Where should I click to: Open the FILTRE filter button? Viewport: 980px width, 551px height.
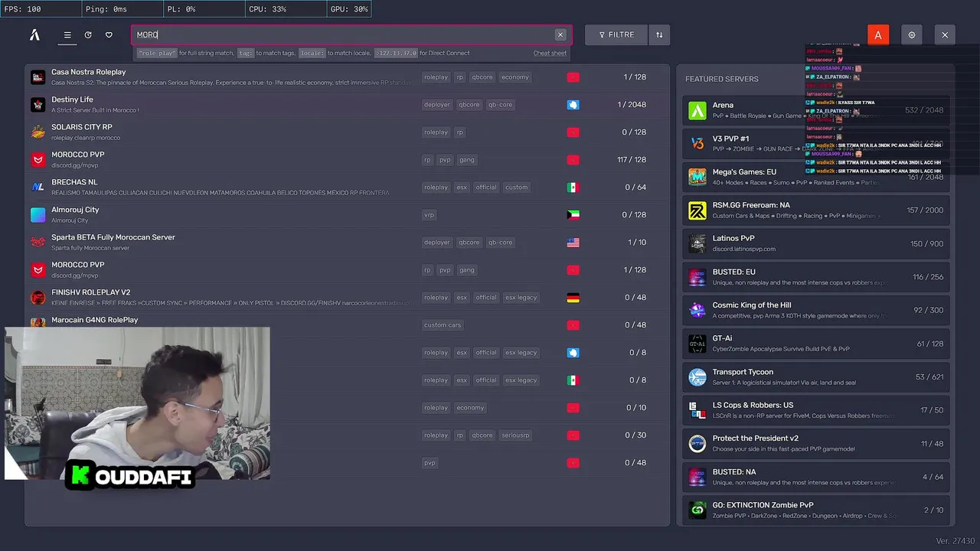[x=616, y=35]
